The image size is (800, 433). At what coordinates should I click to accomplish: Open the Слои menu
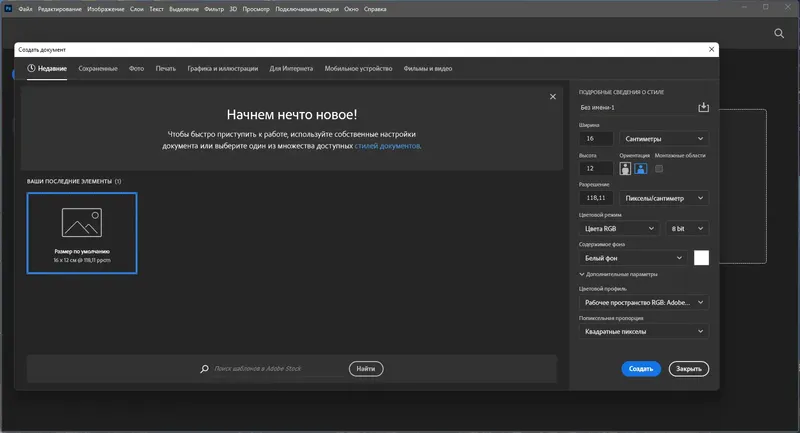137,9
